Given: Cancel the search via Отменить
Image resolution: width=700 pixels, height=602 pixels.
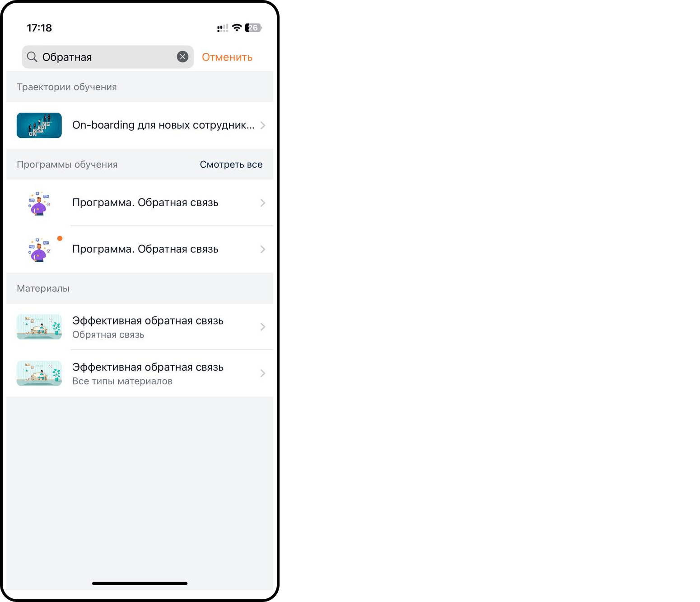Looking at the screenshot, I should pos(227,57).
